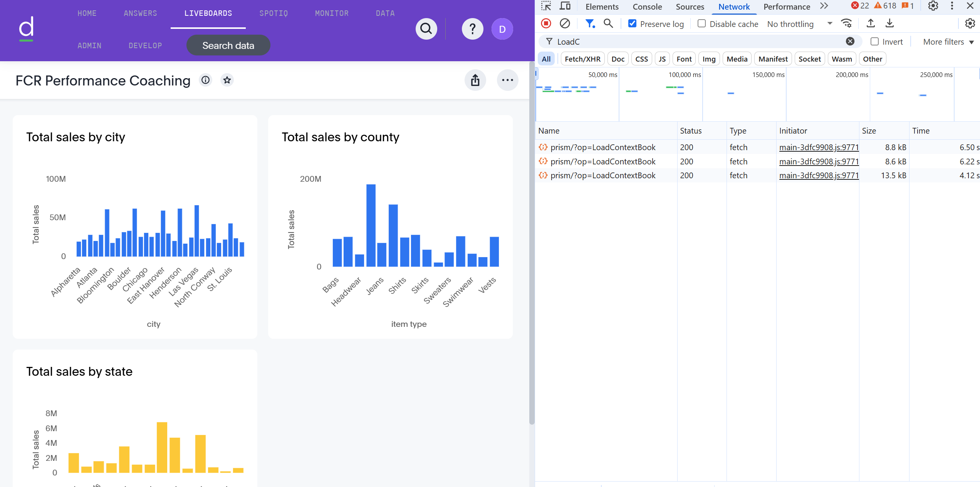Open network conditions wifi icon
Screen dimensions: 980x487
[x=846, y=23]
